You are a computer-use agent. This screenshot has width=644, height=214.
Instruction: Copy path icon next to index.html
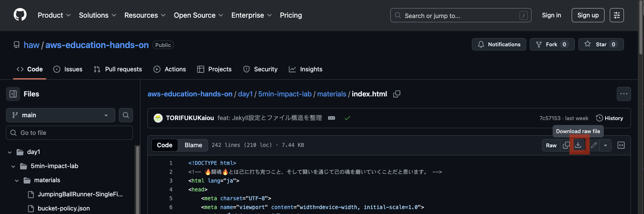click(397, 94)
